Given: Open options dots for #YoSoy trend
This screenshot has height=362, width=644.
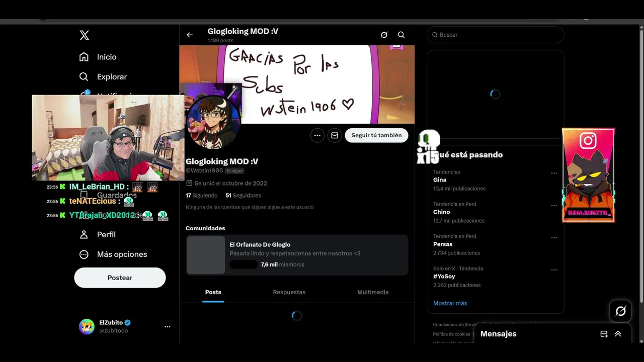Looking at the screenshot, I should point(554,269).
